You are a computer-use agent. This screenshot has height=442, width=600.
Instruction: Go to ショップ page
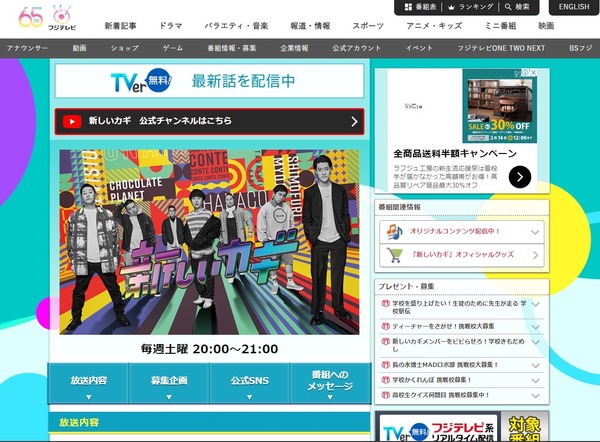coord(125,48)
